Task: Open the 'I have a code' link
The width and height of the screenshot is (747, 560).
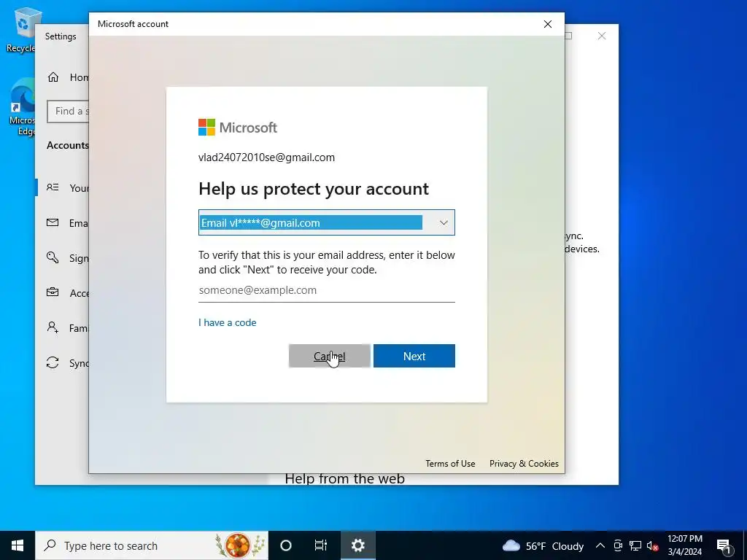Action: click(228, 322)
